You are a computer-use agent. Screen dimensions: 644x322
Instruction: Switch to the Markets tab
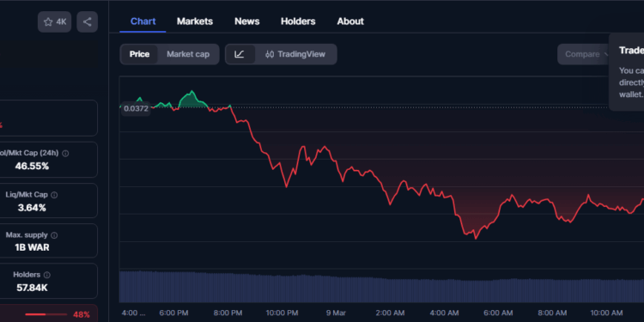195,21
